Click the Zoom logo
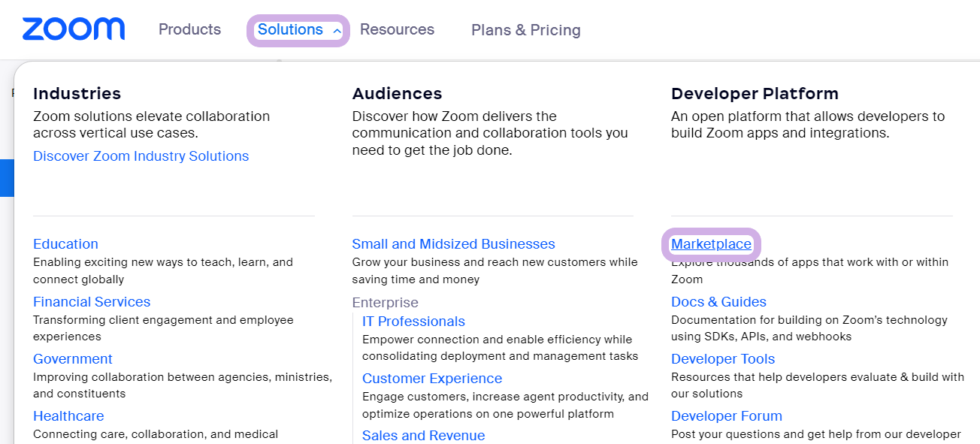 [x=74, y=29]
